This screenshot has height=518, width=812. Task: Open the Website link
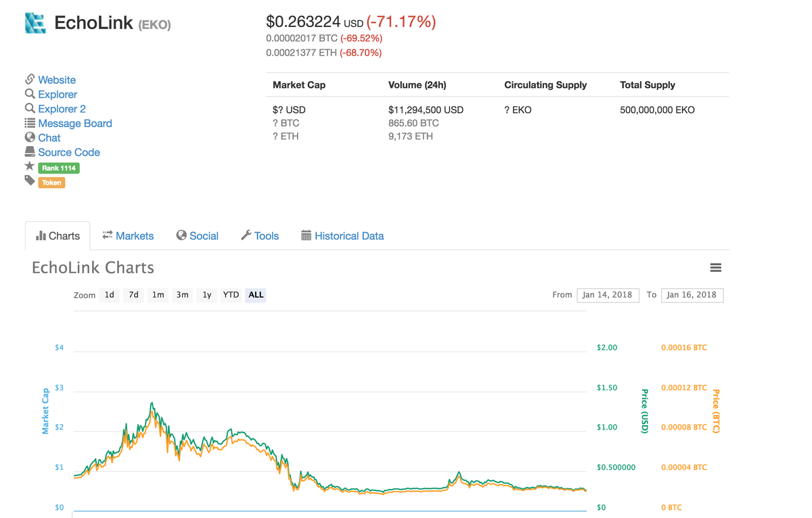point(57,80)
